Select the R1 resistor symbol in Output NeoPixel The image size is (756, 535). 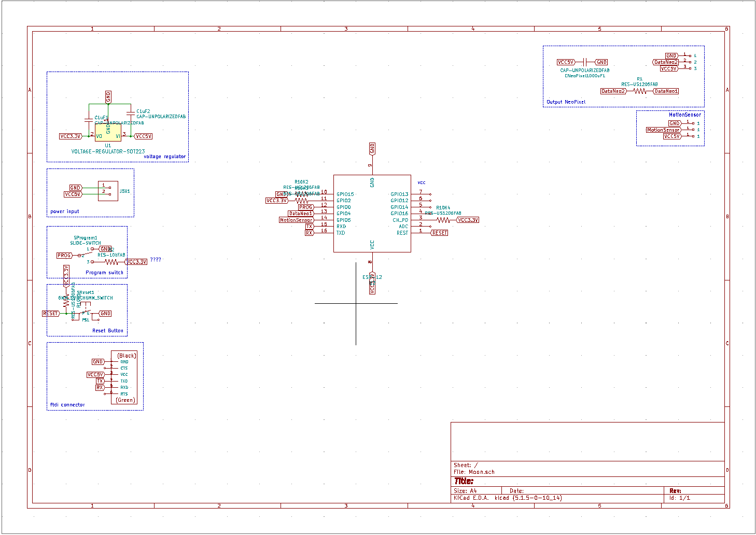coord(640,91)
